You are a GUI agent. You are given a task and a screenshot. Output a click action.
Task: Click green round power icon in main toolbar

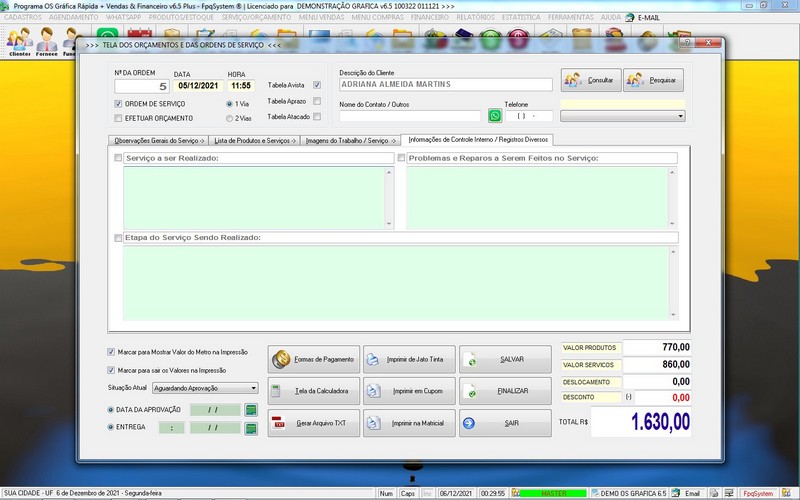(490, 40)
